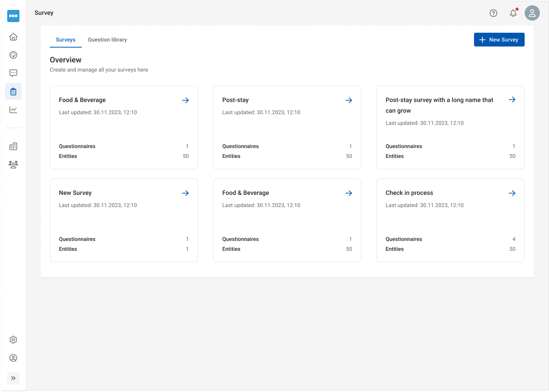This screenshot has width=549, height=392.
Task: Select the survey clipboard icon in sidebar
Action: pyautogui.click(x=13, y=91)
